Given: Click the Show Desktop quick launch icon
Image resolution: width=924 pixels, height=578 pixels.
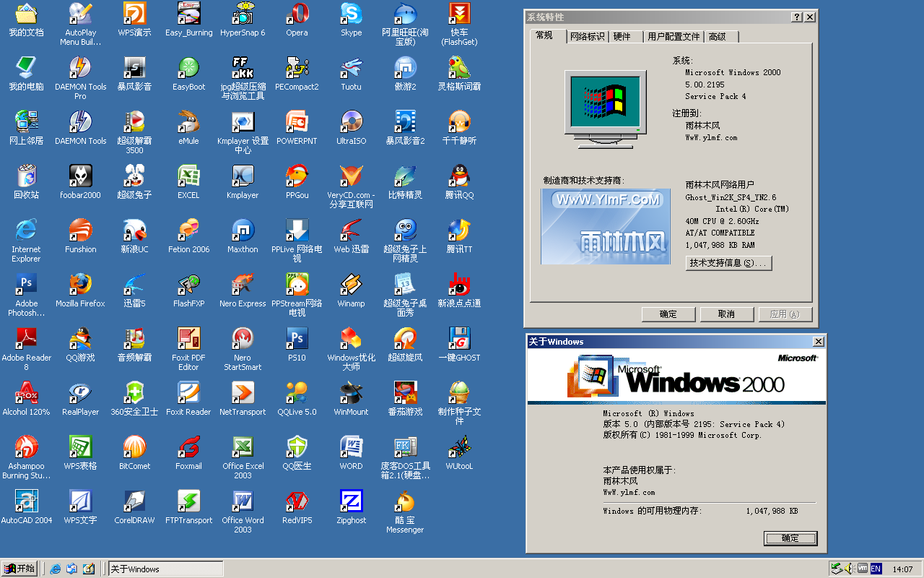Looking at the screenshot, I should tap(89, 569).
